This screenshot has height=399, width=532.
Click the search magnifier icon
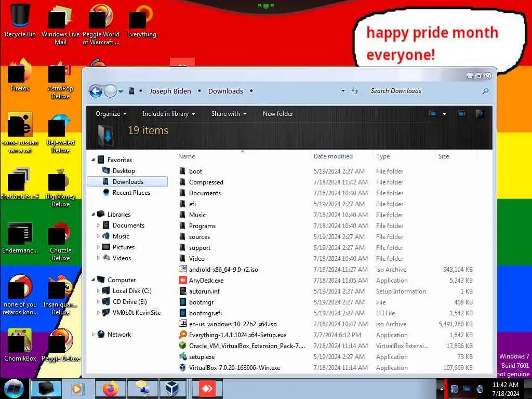tap(486, 91)
